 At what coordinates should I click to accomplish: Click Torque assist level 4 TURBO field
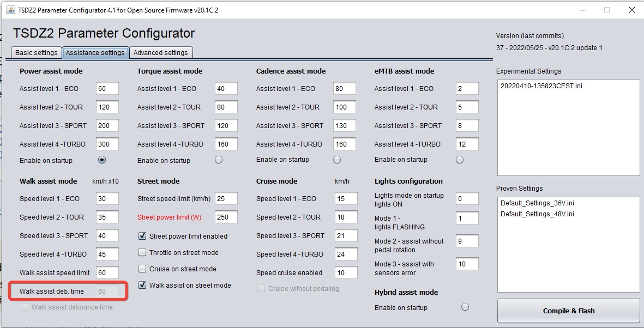[226, 144]
